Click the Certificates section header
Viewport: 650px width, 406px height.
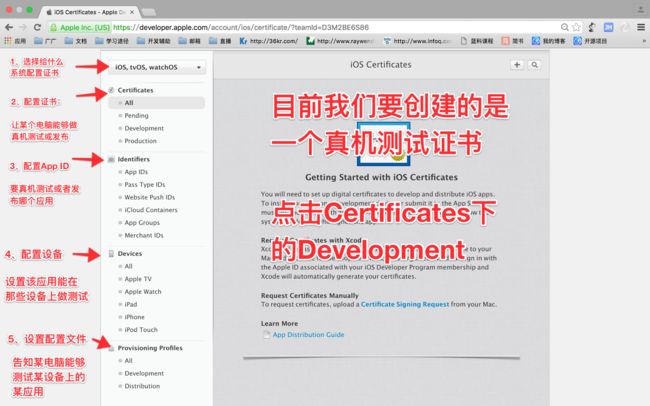pos(135,90)
